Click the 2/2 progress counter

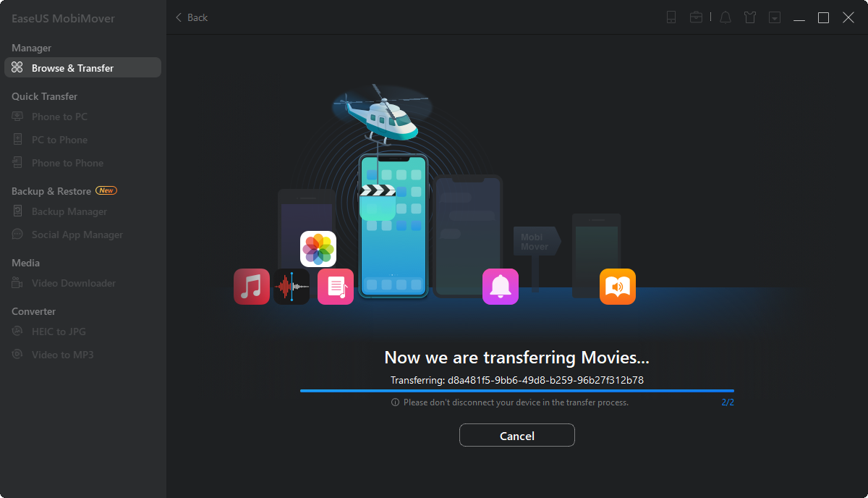click(728, 402)
